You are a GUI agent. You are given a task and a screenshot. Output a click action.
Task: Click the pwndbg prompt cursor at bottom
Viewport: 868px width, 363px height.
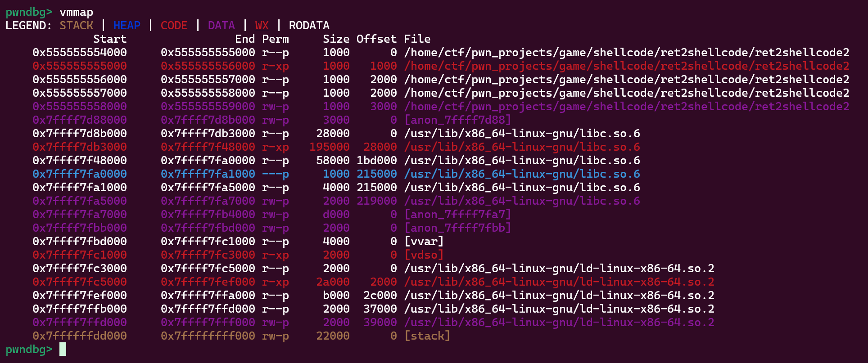coord(63,350)
